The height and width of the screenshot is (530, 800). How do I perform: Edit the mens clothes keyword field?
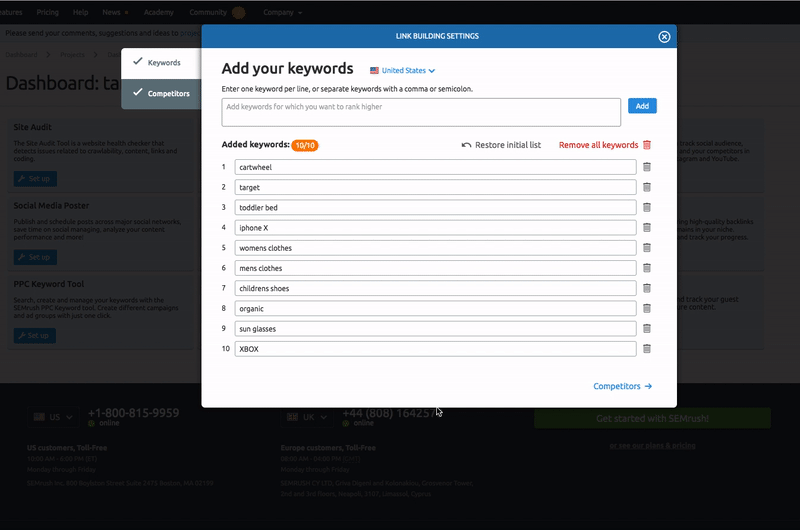(x=435, y=268)
